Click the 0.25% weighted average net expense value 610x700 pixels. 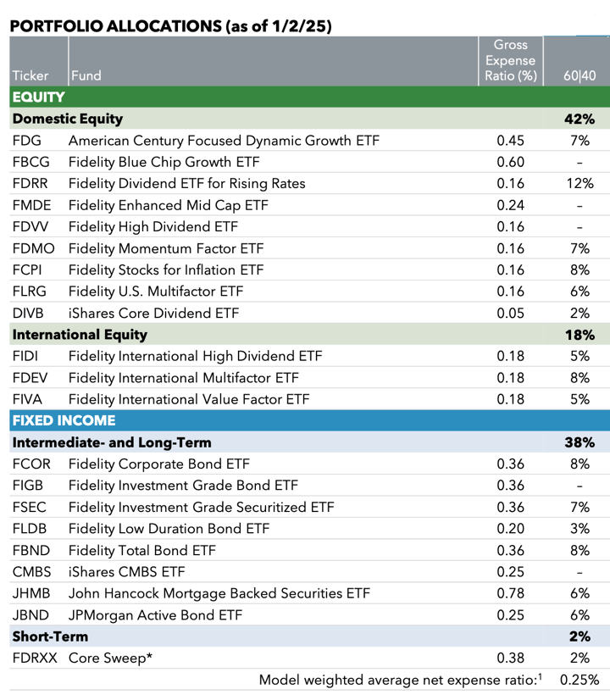[x=579, y=680]
